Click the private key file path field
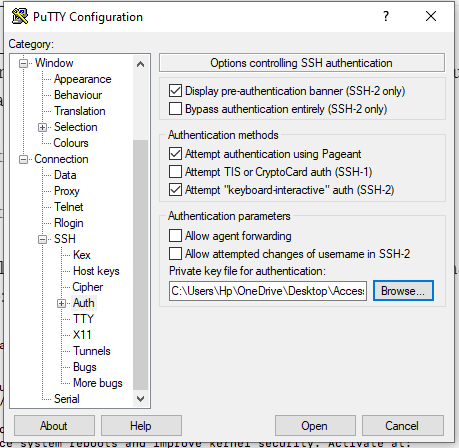Viewport: 459px width, 448px height. coord(268,291)
